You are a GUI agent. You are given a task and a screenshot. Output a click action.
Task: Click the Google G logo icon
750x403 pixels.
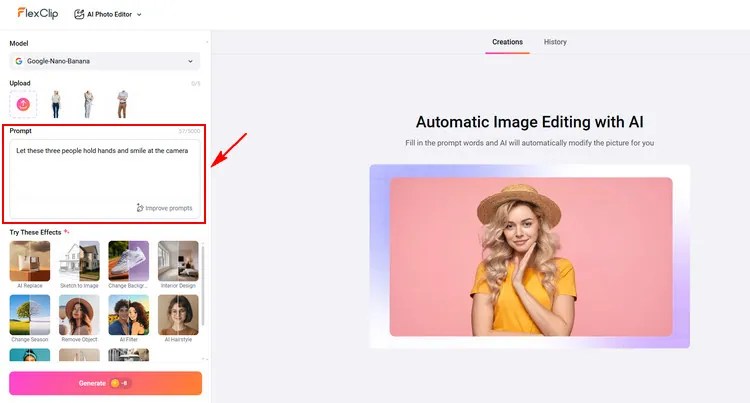coord(19,61)
